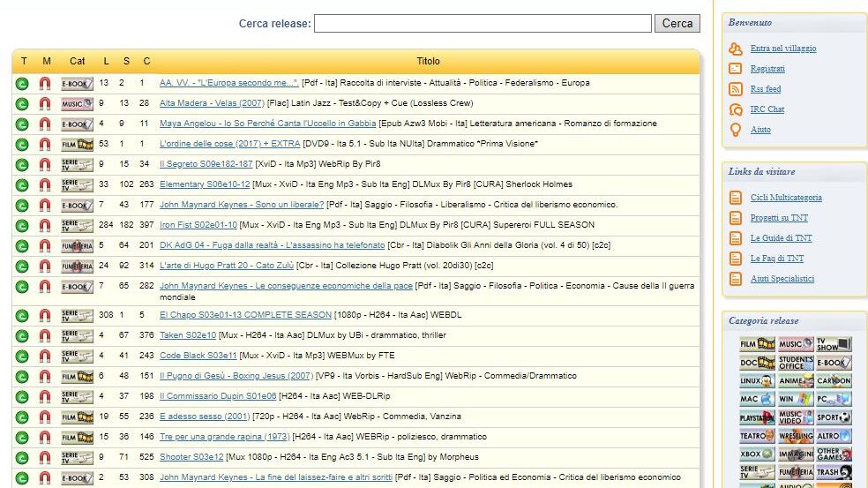Download torrent for Elementary S06e10-12

[22, 185]
